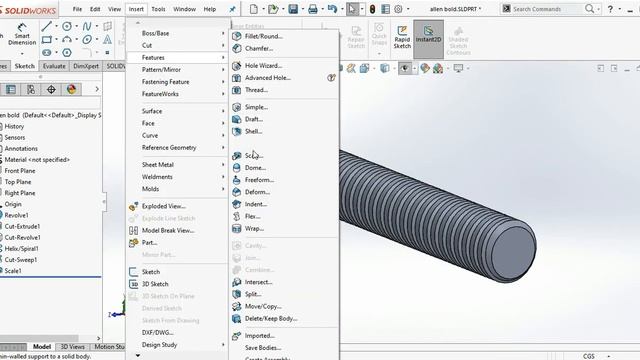Open the Insert menu

click(x=136, y=9)
